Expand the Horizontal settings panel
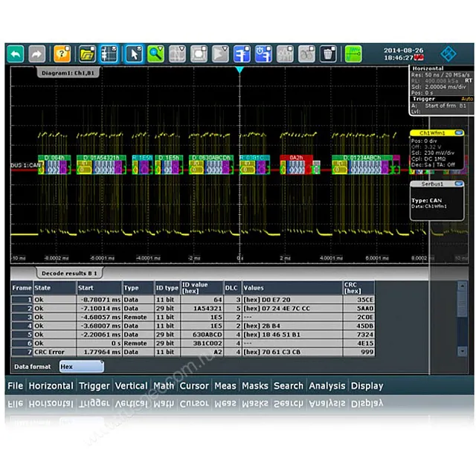 coord(428,68)
